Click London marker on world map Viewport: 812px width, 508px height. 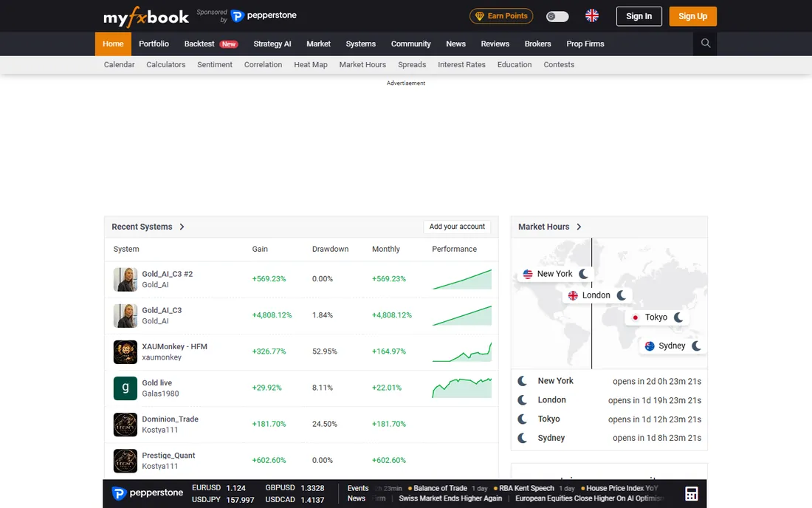coord(596,295)
